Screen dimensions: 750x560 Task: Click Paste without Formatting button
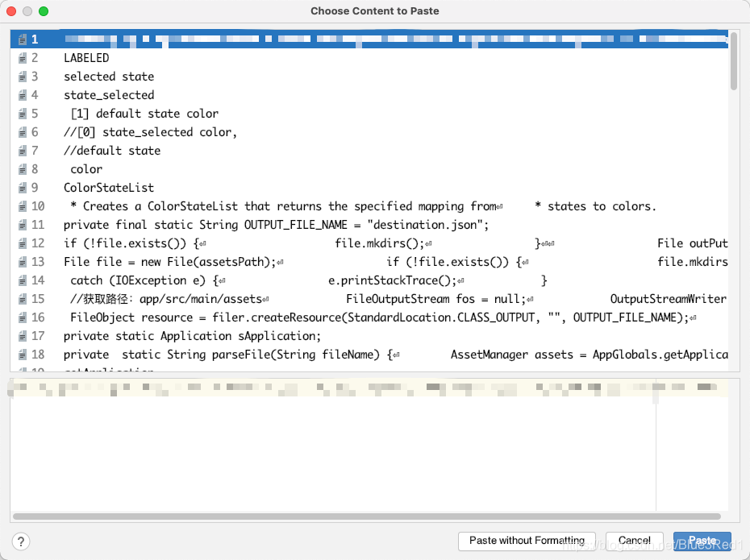click(527, 541)
